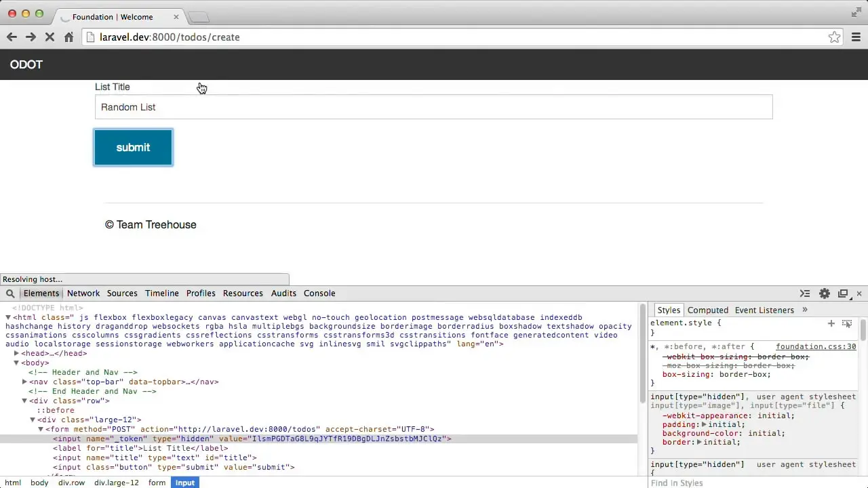This screenshot has height=488, width=868.
Task: Enter fullscreen with the window resize arrows
Action: tap(856, 13)
